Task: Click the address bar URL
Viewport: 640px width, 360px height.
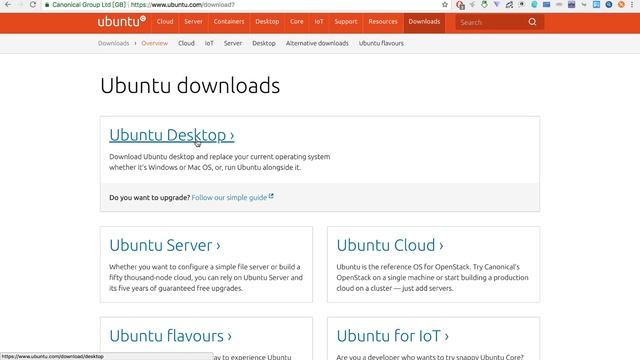Action: [x=182, y=5]
